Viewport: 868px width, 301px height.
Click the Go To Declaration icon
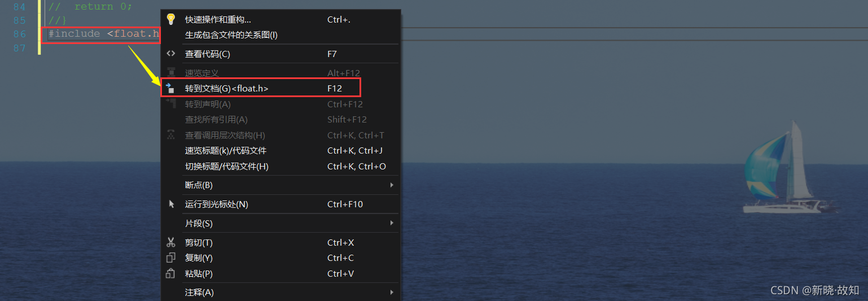tap(170, 104)
